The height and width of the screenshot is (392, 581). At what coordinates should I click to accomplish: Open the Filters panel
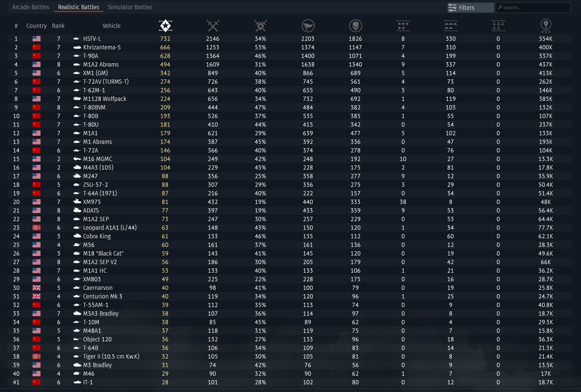pos(471,8)
